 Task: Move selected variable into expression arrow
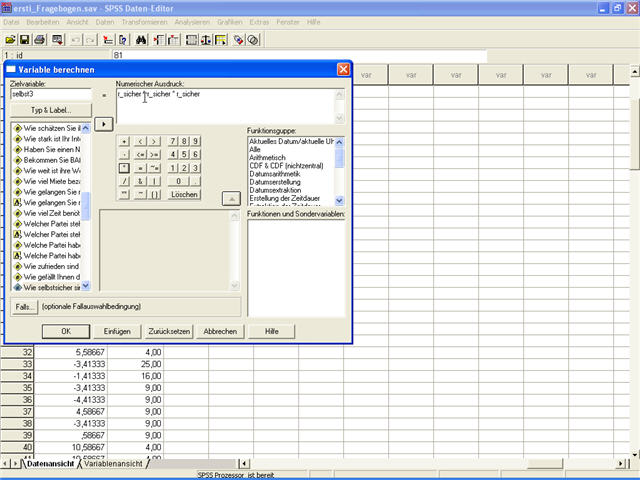(102, 124)
